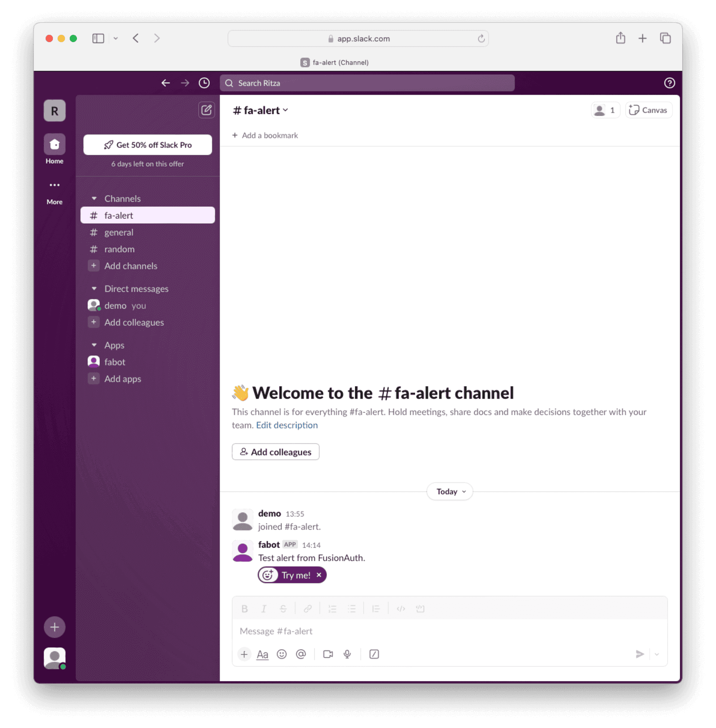
Task: Go back using Slack's back arrow
Action: coord(166,83)
